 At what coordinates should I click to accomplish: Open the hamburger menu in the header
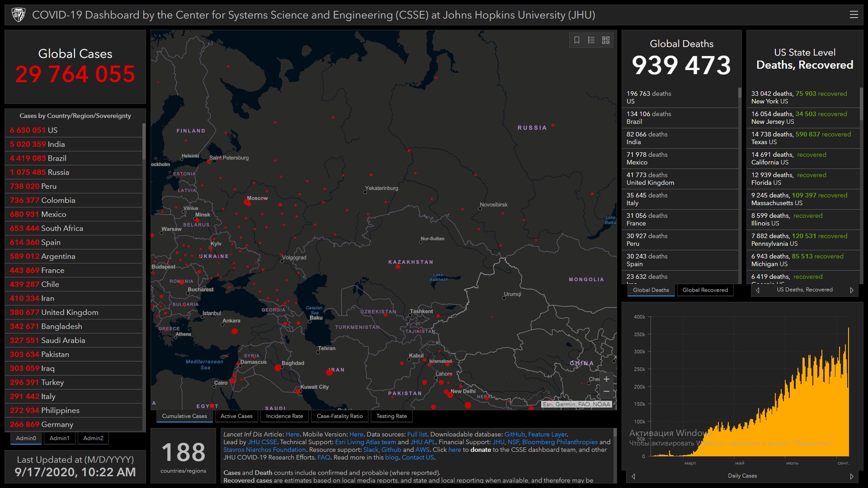[x=854, y=15]
